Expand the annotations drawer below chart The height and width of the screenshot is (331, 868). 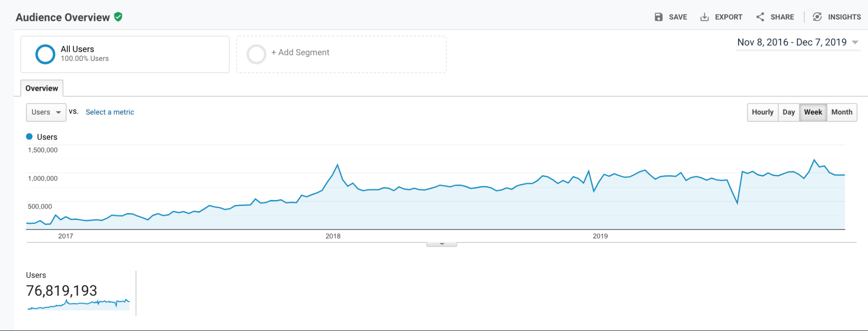(442, 244)
